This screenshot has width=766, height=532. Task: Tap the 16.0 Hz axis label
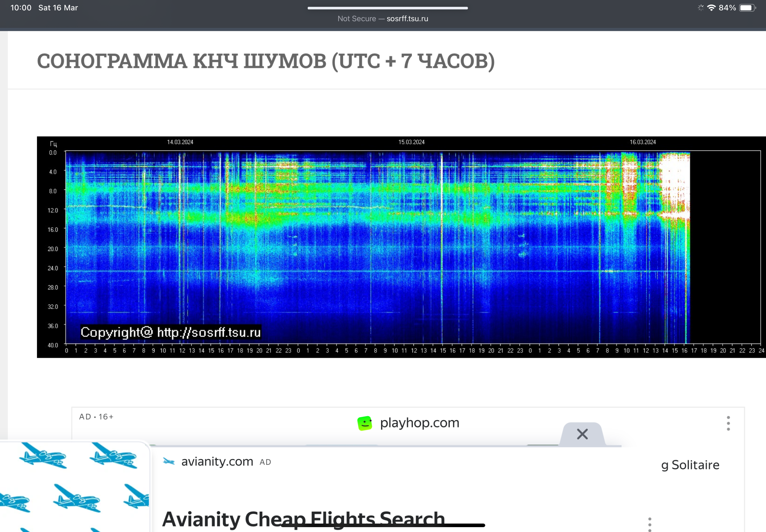(x=53, y=230)
